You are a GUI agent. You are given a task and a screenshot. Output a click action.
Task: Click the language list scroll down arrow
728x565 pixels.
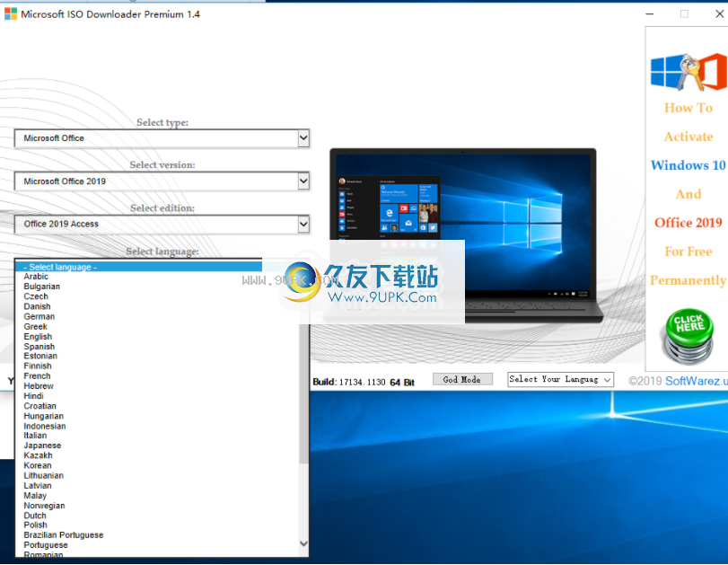(303, 543)
